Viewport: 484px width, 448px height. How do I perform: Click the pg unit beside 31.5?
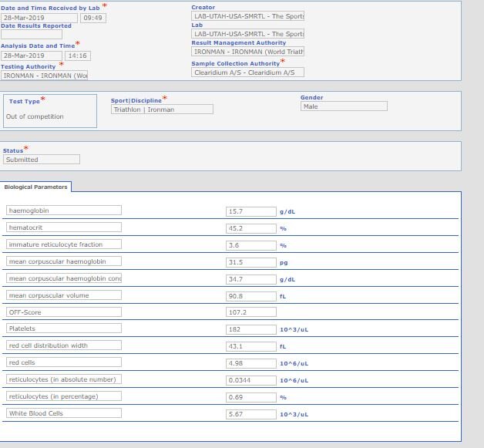(x=284, y=263)
